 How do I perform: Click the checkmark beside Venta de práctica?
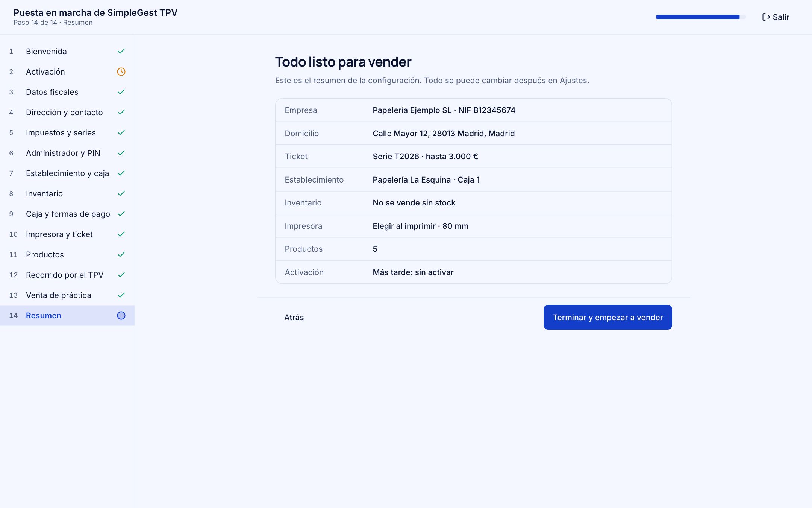[121, 295]
